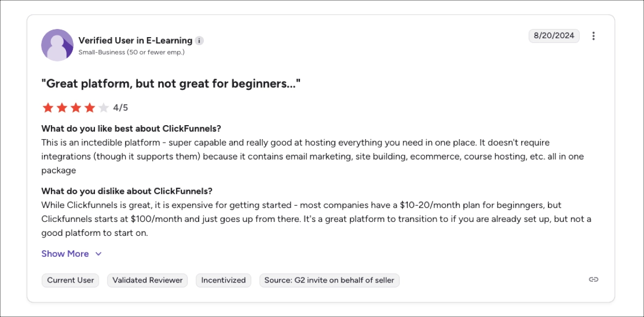Select the Verified User in E-Learning name

click(135, 40)
